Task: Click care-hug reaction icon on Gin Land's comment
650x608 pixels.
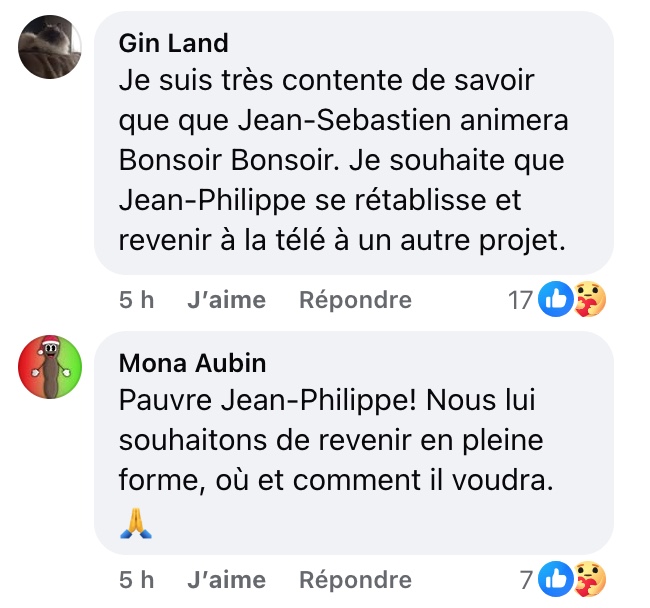Action: [591, 298]
